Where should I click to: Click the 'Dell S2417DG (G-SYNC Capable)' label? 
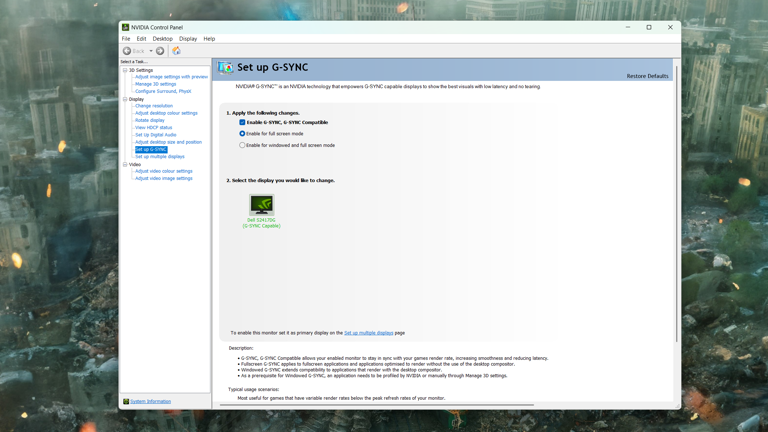point(262,223)
